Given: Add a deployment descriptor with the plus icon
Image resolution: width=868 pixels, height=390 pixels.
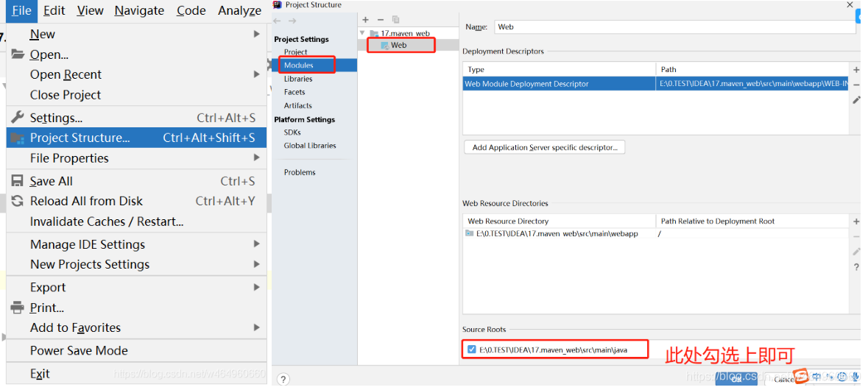Looking at the screenshot, I should [856, 70].
